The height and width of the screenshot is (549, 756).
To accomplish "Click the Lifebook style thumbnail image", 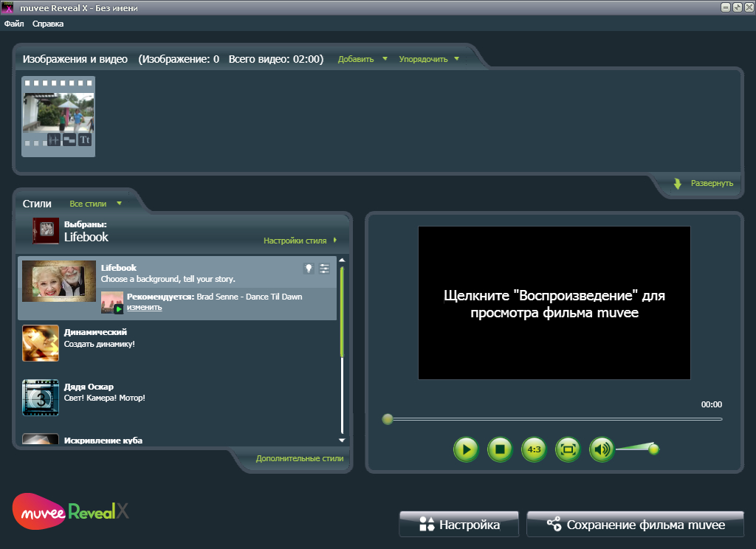I will 59,281.
